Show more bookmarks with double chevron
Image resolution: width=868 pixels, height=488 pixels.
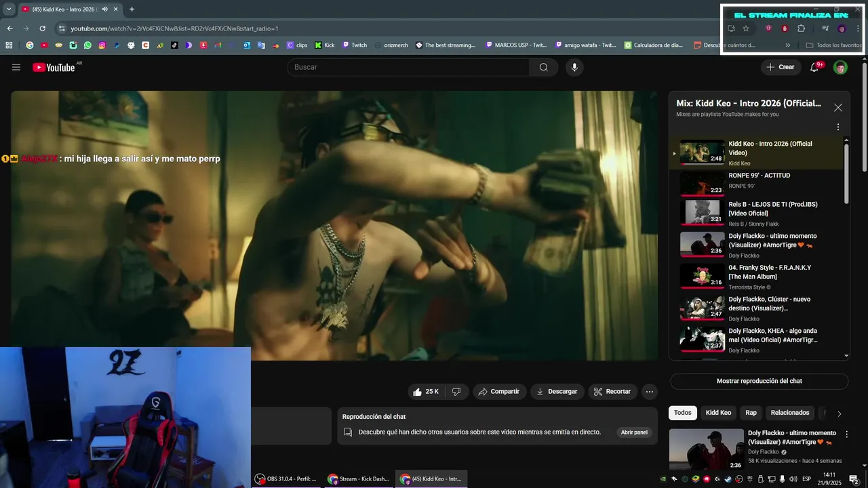pos(787,45)
